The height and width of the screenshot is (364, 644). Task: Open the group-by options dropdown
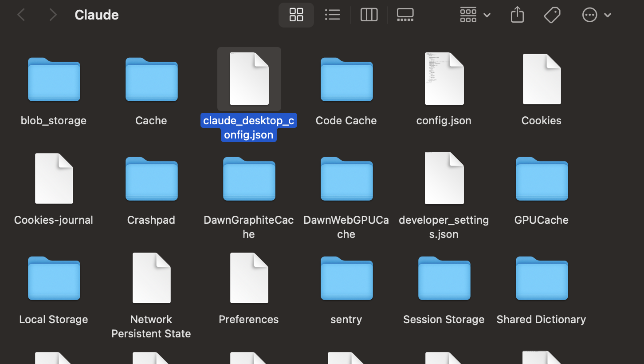475,15
